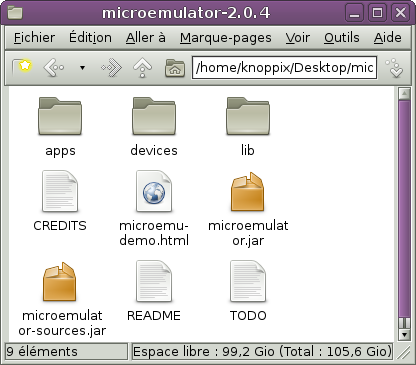Image resolution: width=416 pixels, height=365 pixels.
Task: Click the scrollbar up arrow
Action: pyautogui.click(x=404, y=94)
